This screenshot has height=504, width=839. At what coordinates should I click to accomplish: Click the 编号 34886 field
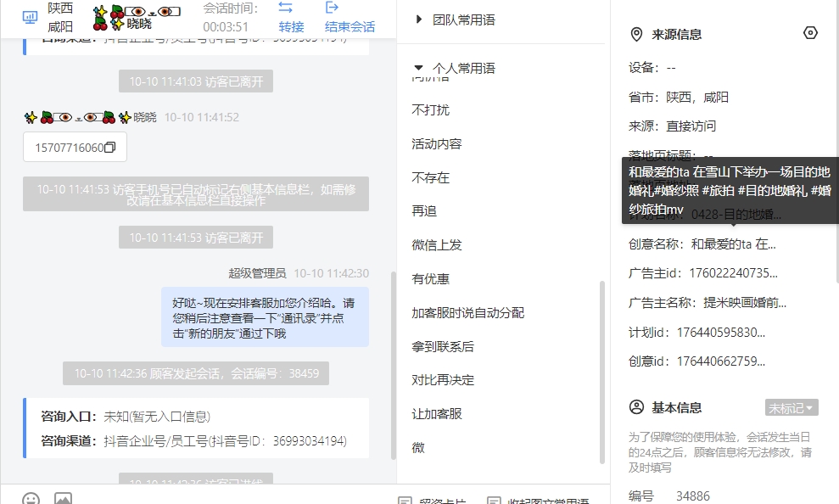click(669, 496)
